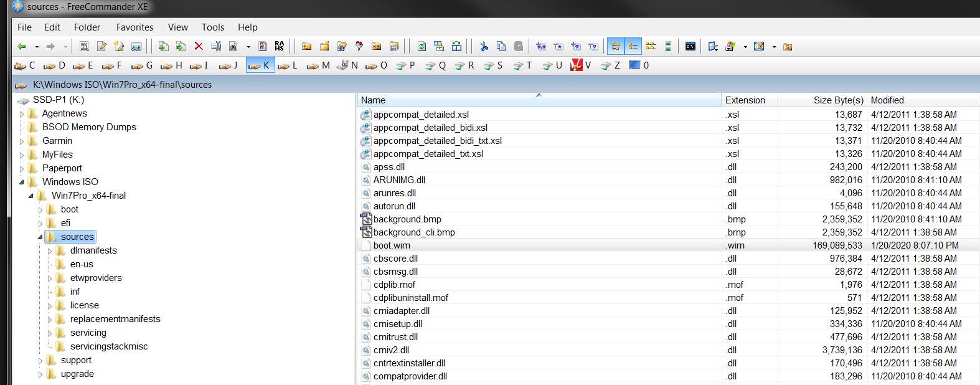The width and height of the screenshot is (980, 385).
Task: Sort by the Modified column header
Action: [x=923, y=100]
